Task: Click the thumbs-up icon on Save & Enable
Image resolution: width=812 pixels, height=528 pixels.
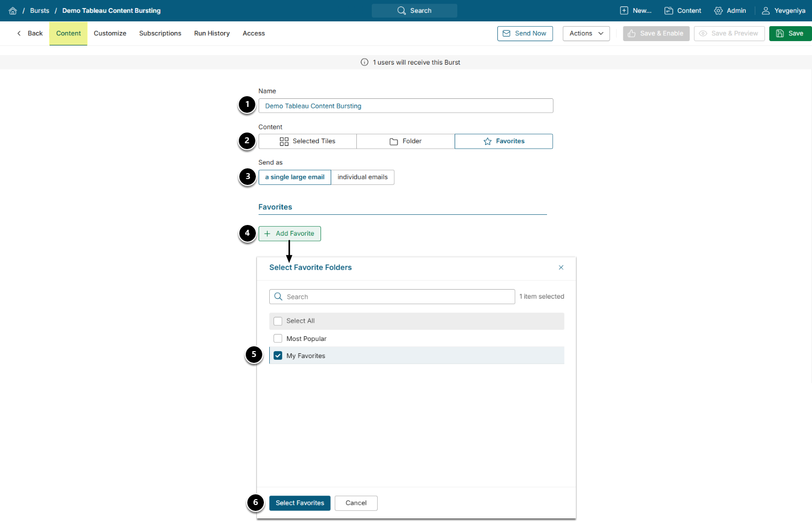Action: click(631, 33)
